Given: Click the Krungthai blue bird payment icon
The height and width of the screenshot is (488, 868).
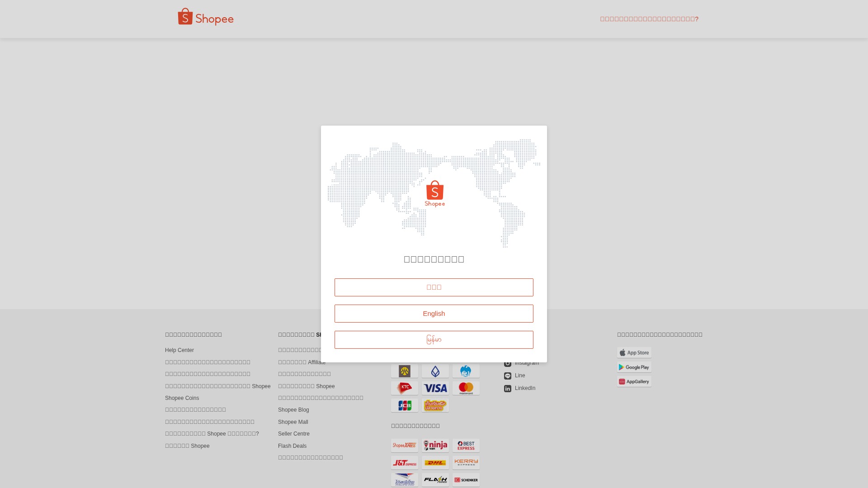Looking at the screenshot, I should 466,371.
